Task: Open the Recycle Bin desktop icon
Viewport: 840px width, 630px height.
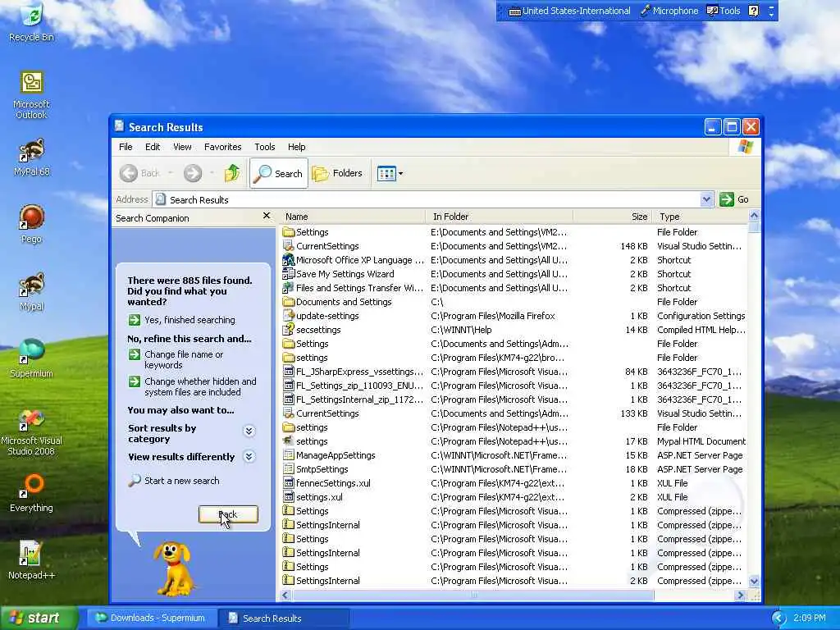Action: tap(32, 22)
